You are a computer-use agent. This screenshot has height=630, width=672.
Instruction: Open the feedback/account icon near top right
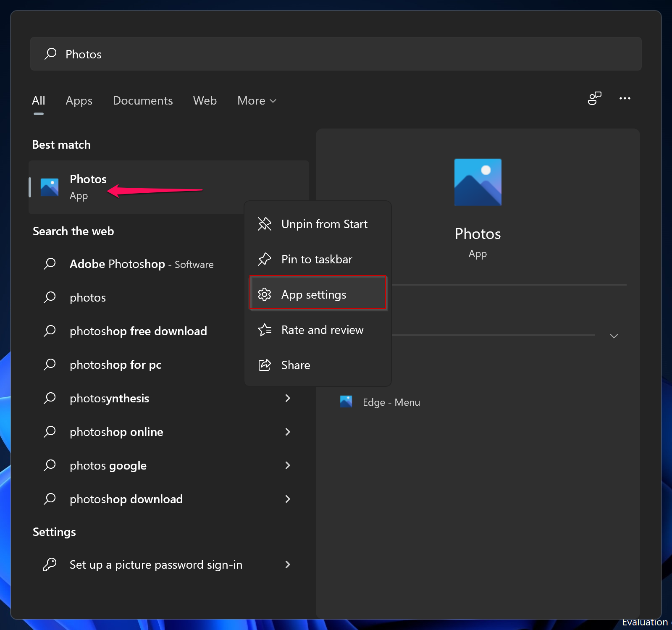(595, 98)
